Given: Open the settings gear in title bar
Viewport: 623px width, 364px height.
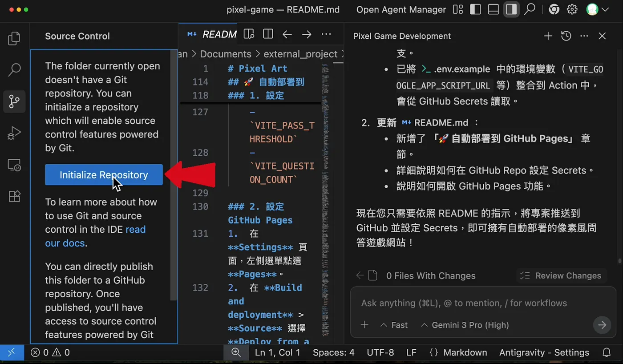Looking at the screenshot, I should point(572,9).
